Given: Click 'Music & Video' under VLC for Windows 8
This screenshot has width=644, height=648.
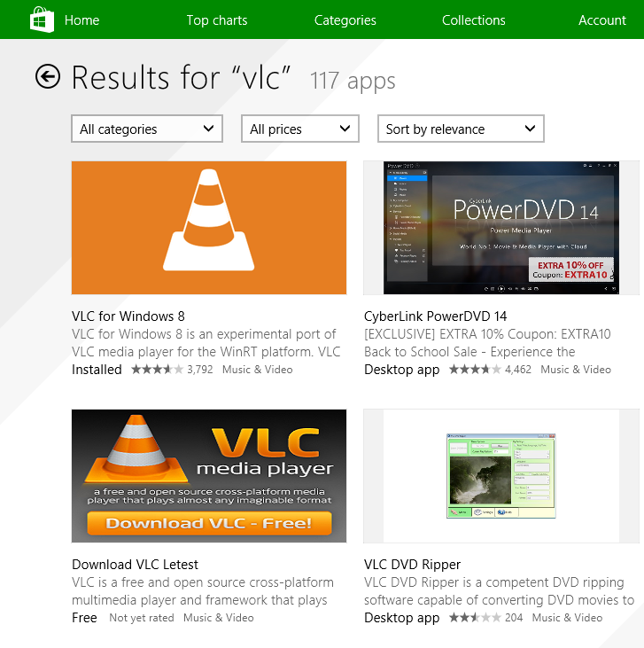Looking at the screenshot, I should tap(258, 370).
